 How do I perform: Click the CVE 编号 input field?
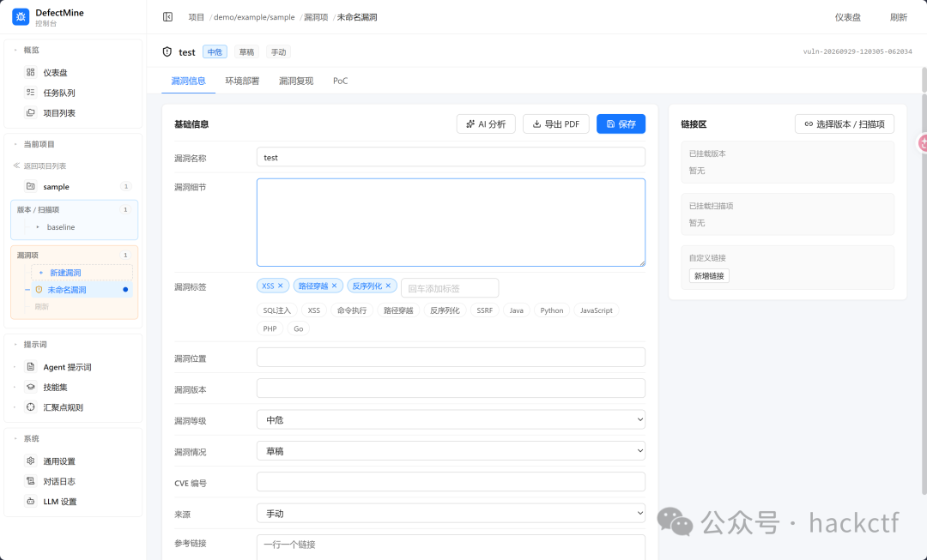point(451,482)
